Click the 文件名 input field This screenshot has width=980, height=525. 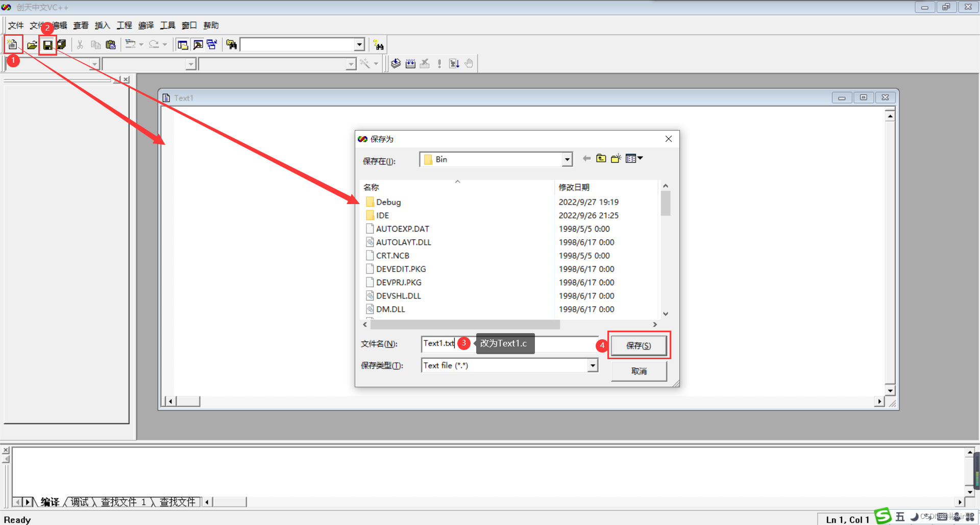[x=509, y=344]
